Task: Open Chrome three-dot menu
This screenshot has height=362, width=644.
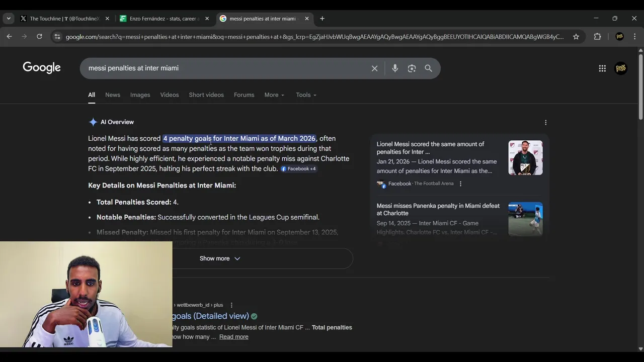Action: coord(634,37)
